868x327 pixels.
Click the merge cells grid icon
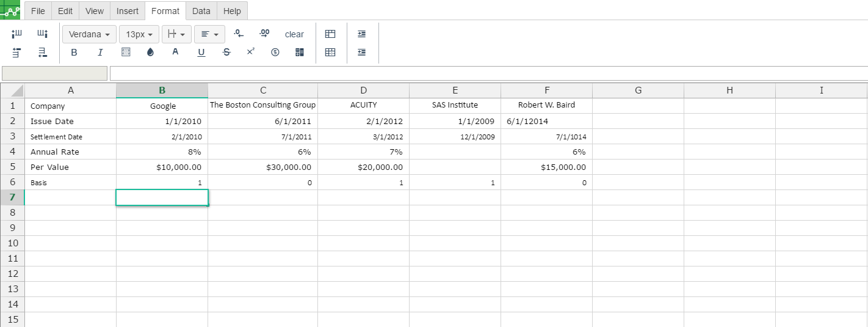tap(300, 53)
